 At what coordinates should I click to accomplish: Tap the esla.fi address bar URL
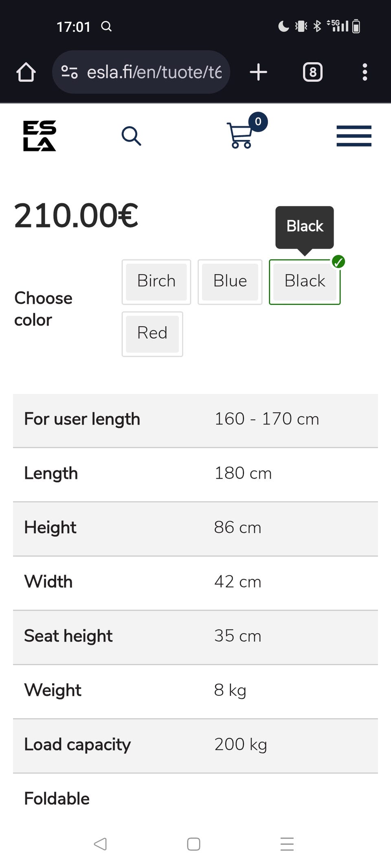[154, 72]
